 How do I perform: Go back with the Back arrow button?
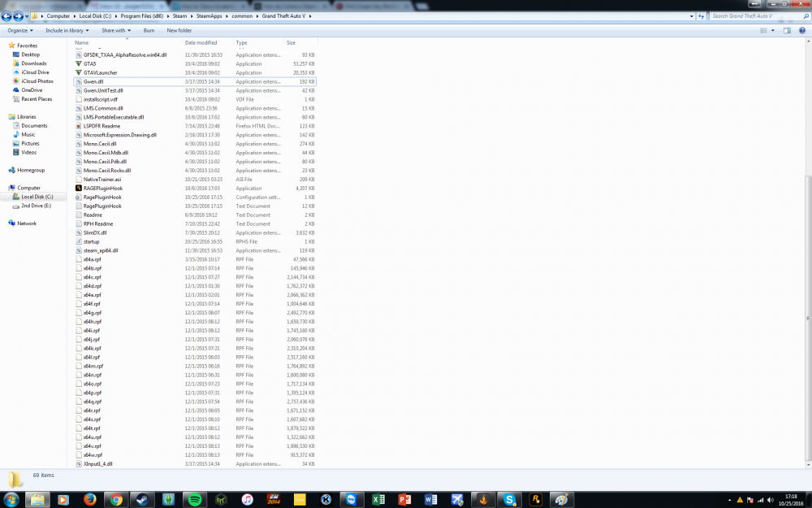[x=6, y=16]
